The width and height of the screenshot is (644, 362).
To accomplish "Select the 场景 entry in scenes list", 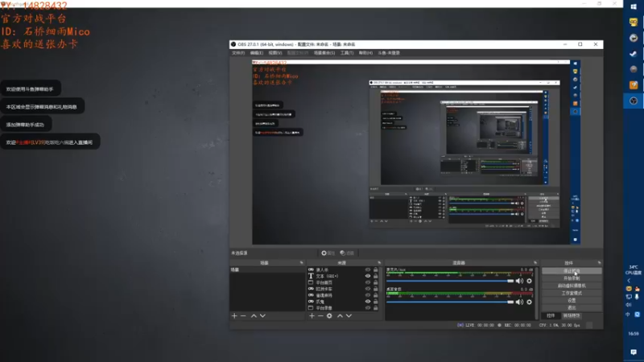I will pos(267,270).
